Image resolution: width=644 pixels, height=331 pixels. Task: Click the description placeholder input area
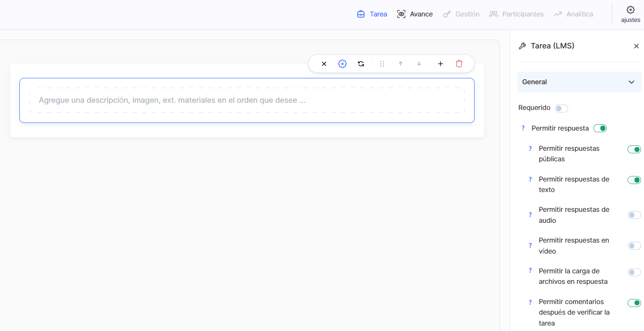[x=247, y=100]
